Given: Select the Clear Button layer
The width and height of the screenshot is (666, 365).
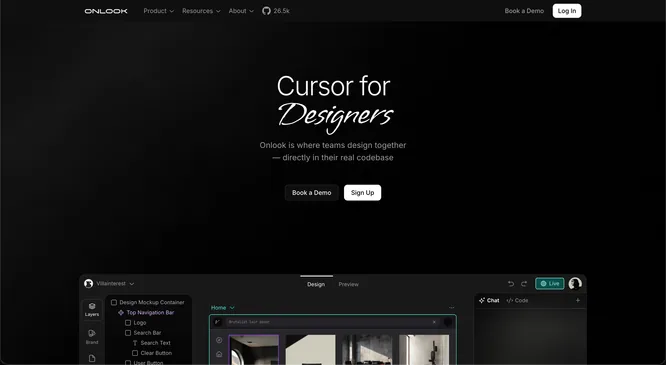Looking at the screenshot, I should click(152, 353).
